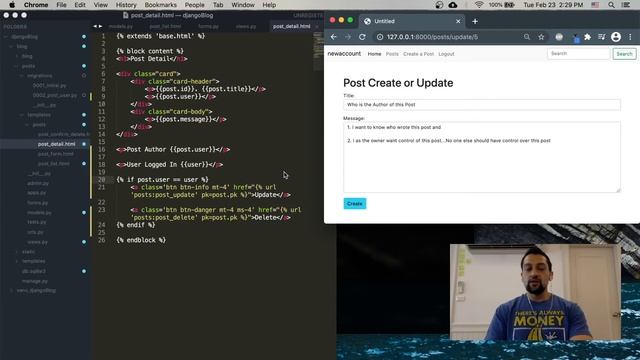Image resolution: width=640 pixels, height=360 pixels.
Task: Open the History menu
Action: coord(126,5)
